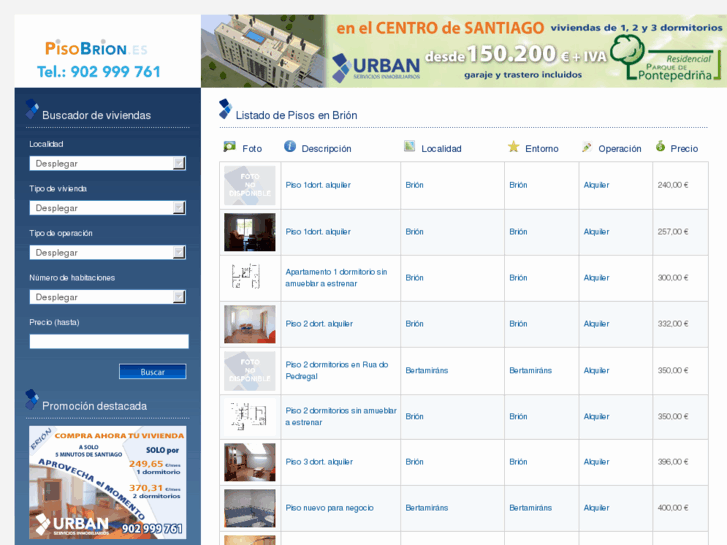Image resolution: width=727 pixels, height=545 pixels.
Task: Click the Buscador de viviendas heading
Action: [x=96, y=115]
